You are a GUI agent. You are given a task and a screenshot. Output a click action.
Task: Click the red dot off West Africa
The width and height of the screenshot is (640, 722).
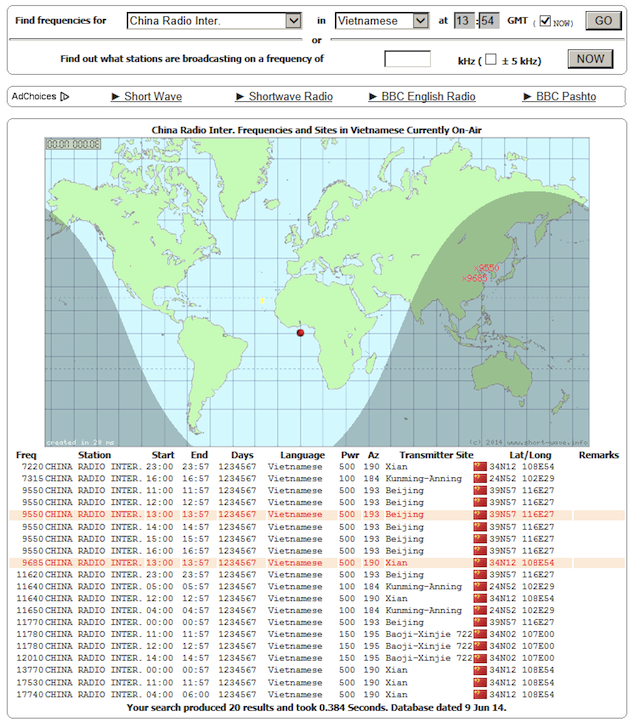(x=300, y=332)
